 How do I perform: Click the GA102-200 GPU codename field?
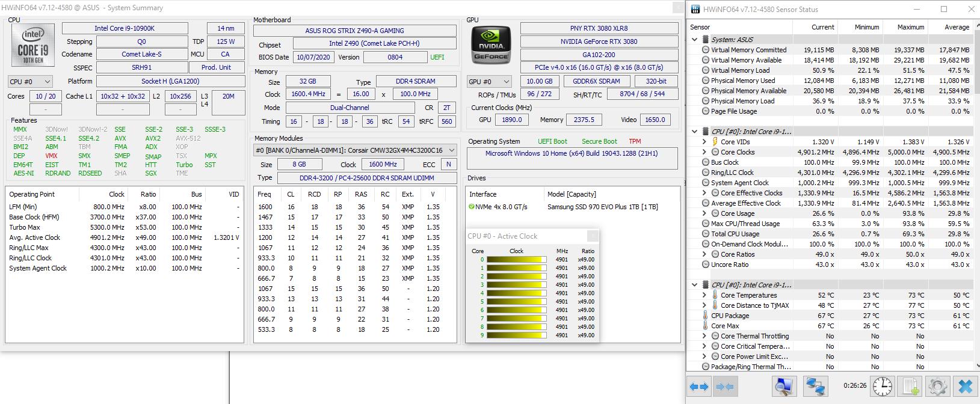coord(599,54)
